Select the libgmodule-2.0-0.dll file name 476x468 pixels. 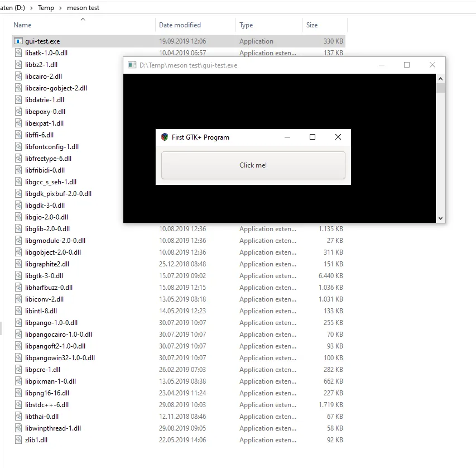coord(55,241)
